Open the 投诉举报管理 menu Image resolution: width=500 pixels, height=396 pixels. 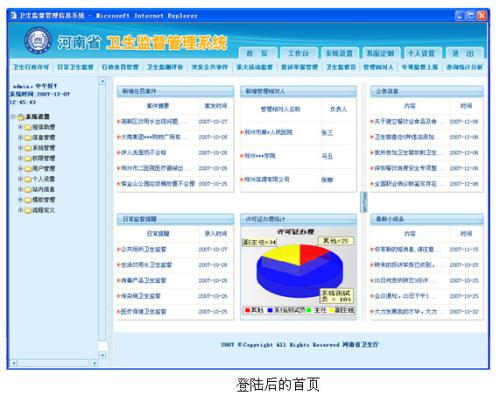[x=299, y=67]
